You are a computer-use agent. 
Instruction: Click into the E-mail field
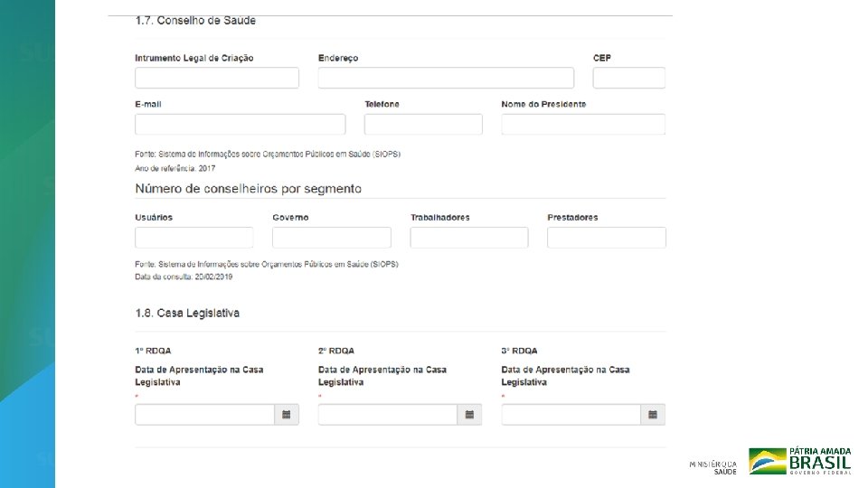[240, 124]
